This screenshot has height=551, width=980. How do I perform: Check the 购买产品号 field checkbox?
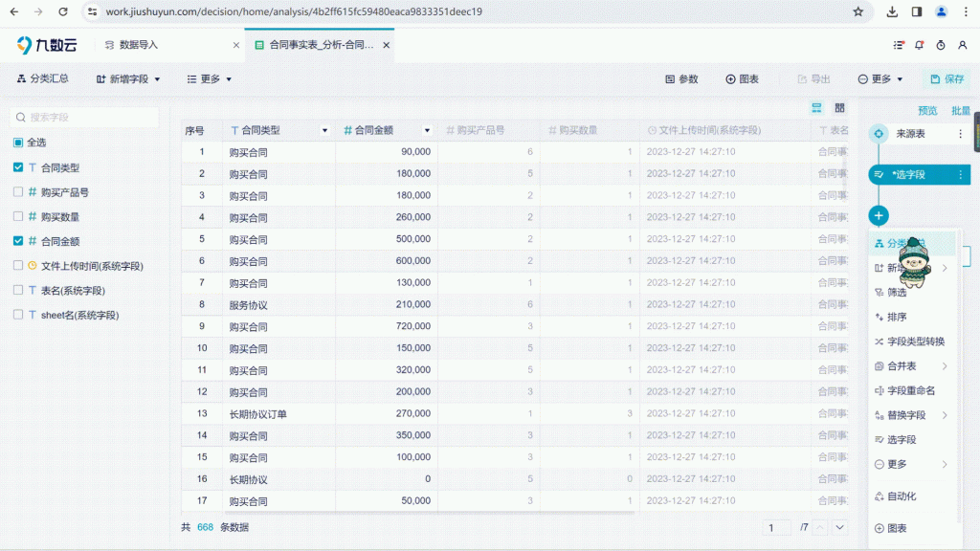click(19, 192)
